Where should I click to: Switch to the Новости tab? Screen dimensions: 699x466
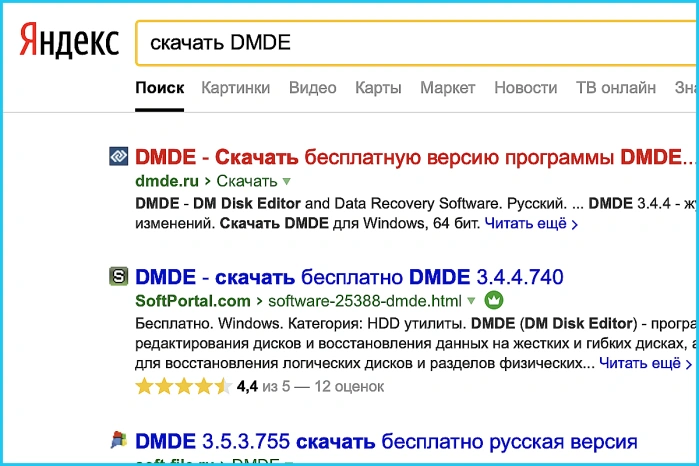(526, 88)
